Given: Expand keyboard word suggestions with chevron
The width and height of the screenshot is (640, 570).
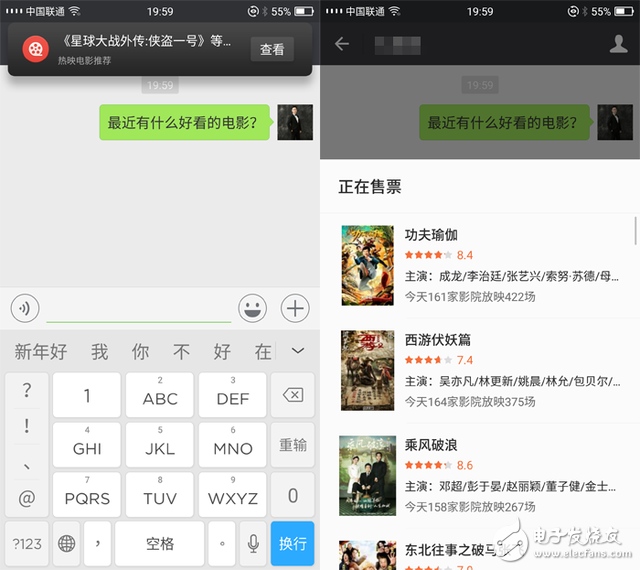Looking at the screenshot, I should (297, 351).
